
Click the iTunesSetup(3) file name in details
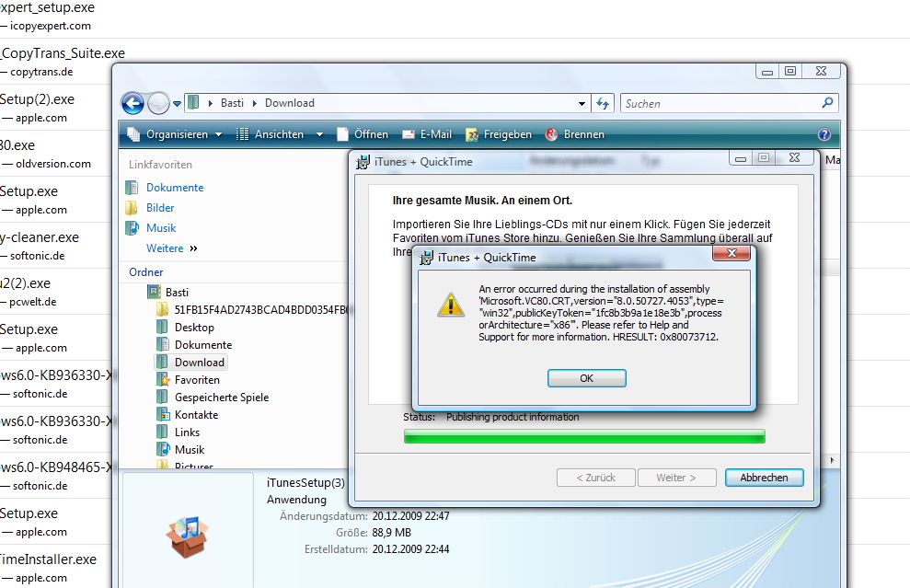(x=305, y=483)
